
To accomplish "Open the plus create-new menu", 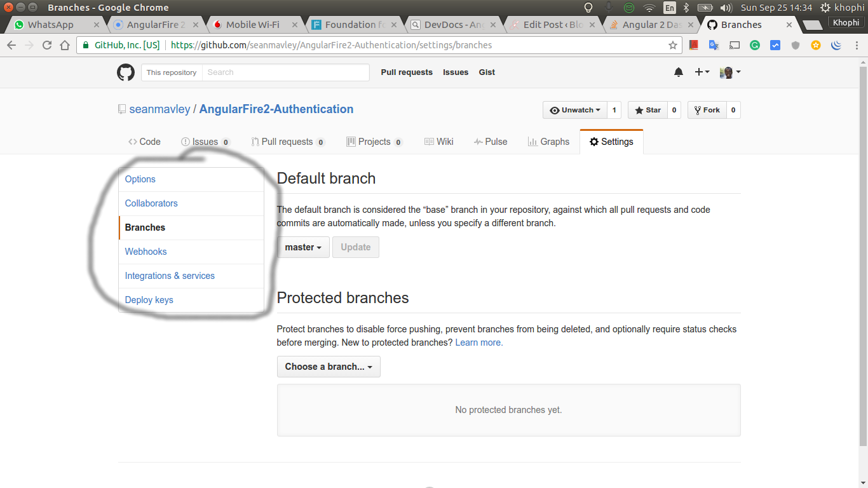I will click(x=702, y=72).
